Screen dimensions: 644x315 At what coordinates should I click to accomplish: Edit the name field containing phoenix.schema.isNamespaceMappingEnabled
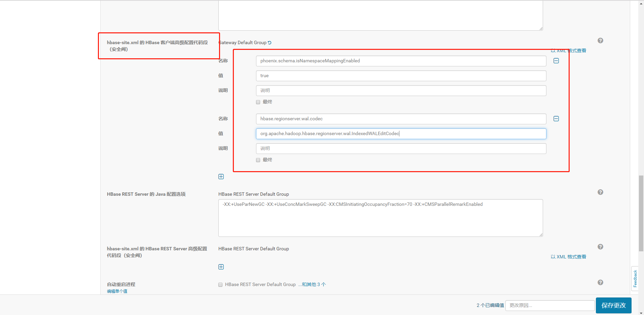[x=401, y=61]
